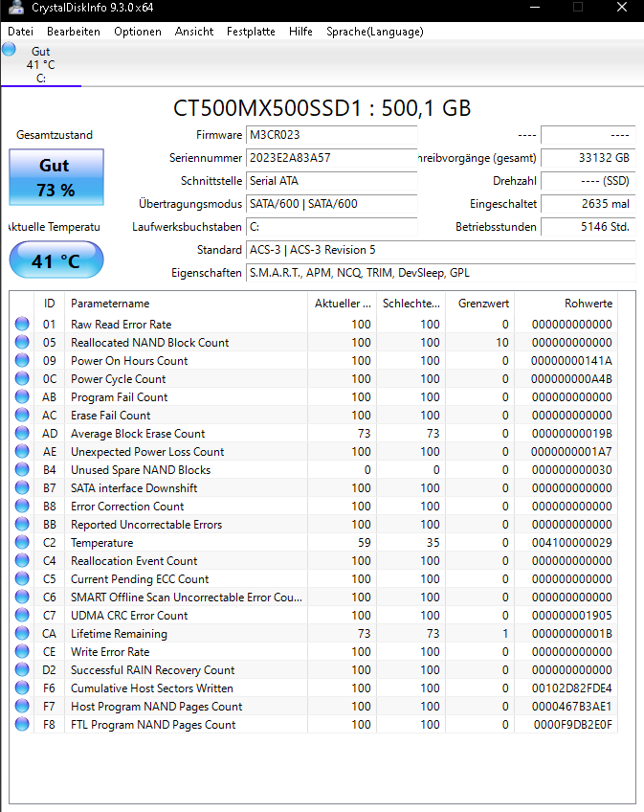The image size is (644, 812).
Task: Click the Gesamtzustand label
Action: coord(55,135)
